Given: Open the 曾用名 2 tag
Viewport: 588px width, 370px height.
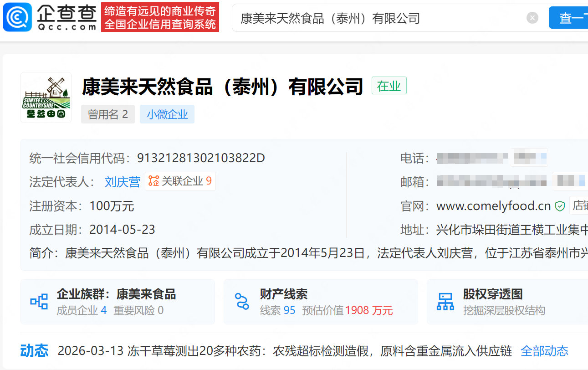Looking at the screenshot, I should coord(108,114).
